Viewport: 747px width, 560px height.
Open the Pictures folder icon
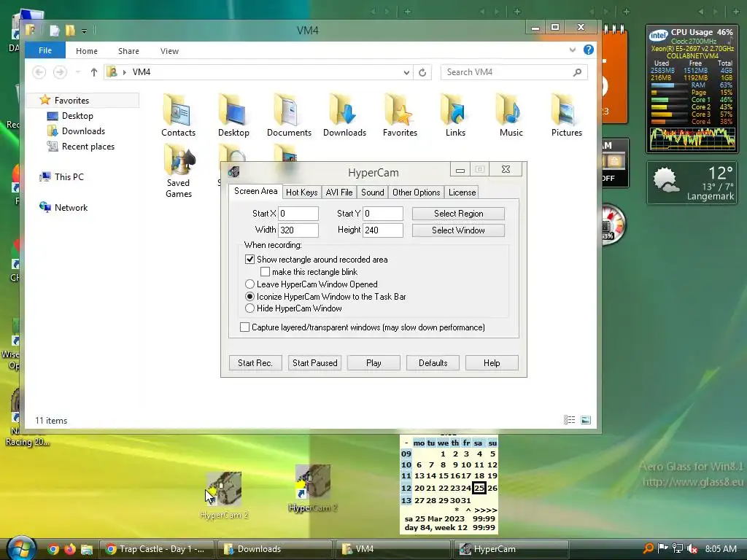[566, 116]
